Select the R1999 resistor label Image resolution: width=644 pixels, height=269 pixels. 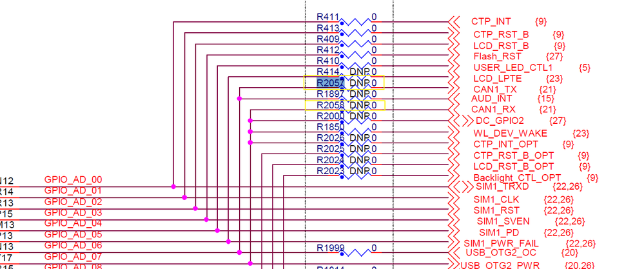330,248
